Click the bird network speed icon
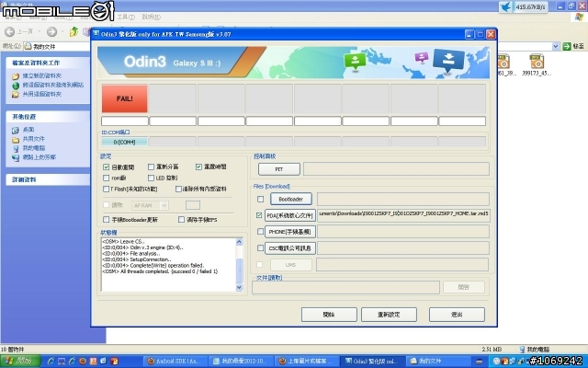 506,6
